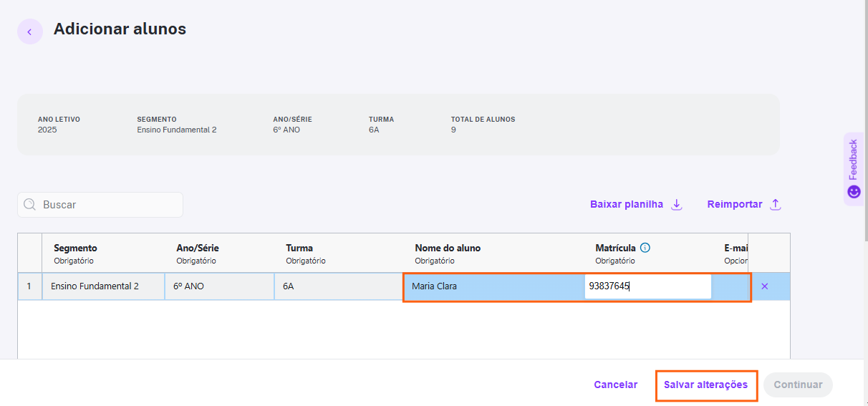The height and width of the screenshot is (406, 868).
Task: Click the magnifier icon in Buscar
Action: 30,205
